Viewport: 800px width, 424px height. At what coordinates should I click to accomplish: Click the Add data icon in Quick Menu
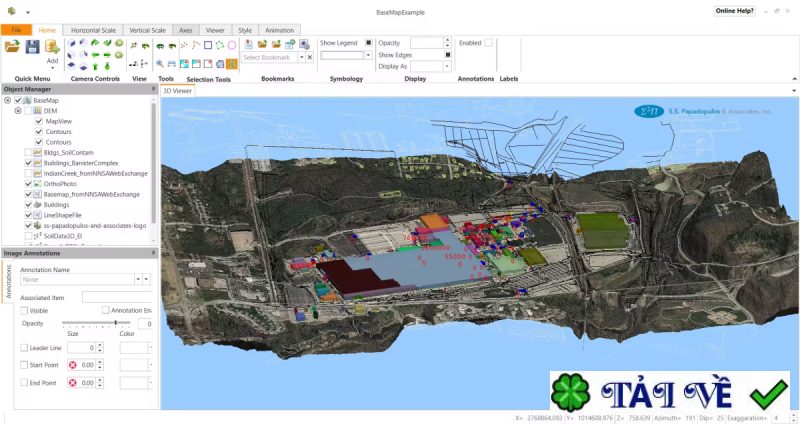pos(52,48)
